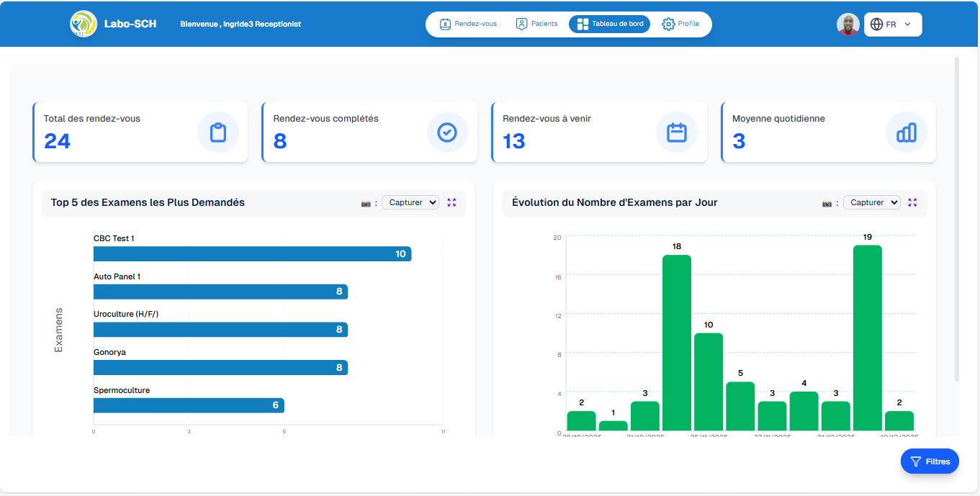Click the camera icon above the Évolution chart
980x496 pixels.
coord(826,202)
